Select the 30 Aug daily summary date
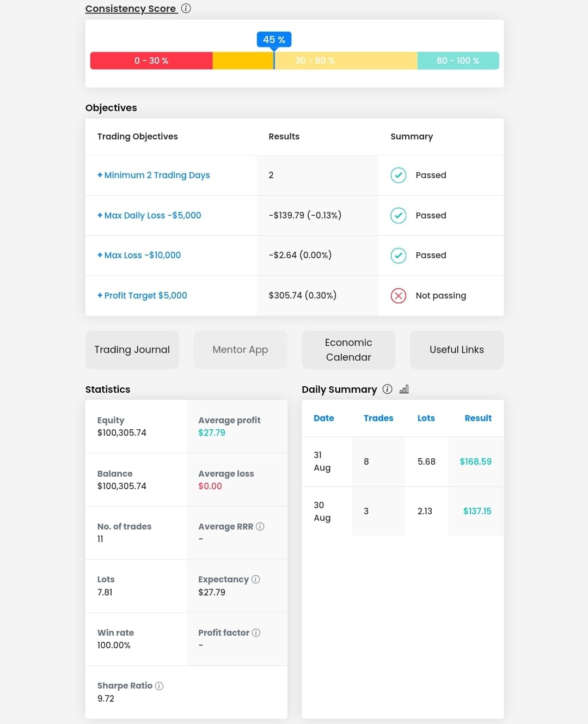The height and width of the screenshot is (724, 588). coord(322,511)
